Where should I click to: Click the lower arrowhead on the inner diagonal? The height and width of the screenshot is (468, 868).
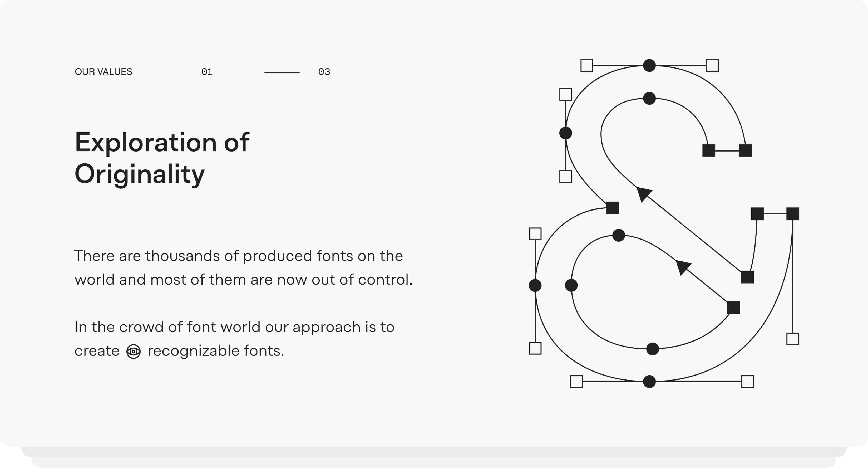(683, 267)
